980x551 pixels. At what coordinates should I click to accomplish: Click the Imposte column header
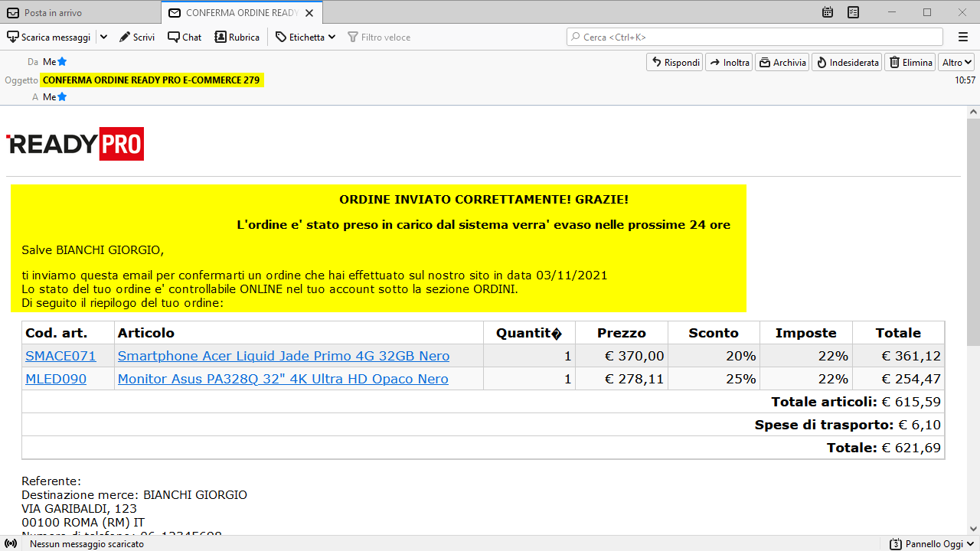(x=805, y=333)
